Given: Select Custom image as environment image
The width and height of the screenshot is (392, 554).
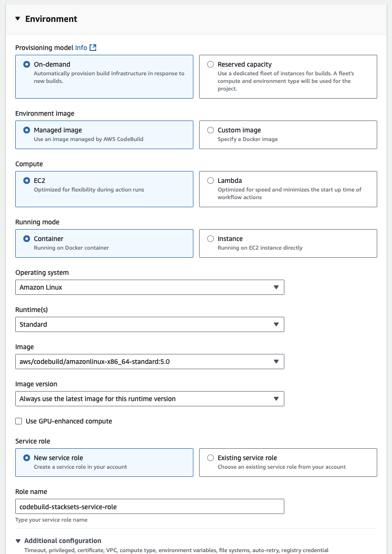Looking at the screenshot, I should click(x=211, y=130).
